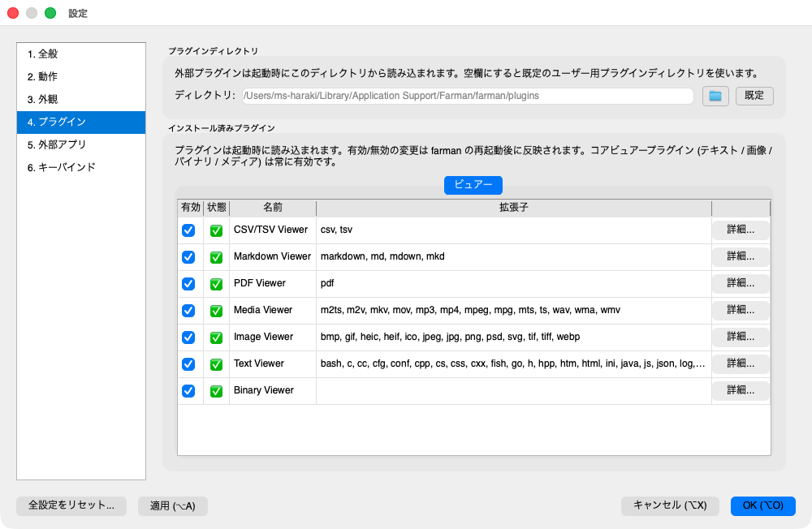Open the 2. 動作 settings page
The height and width of the screenshot is (529, 812).
point(81,76)
